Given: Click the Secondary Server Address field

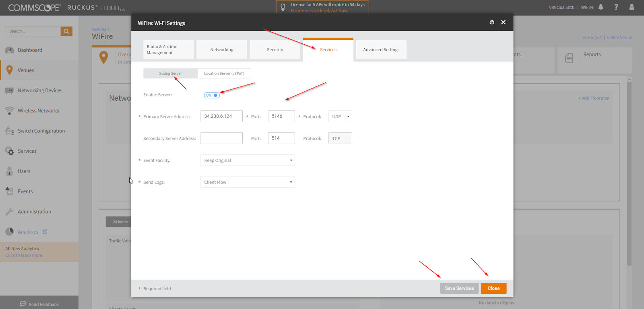Looking at the screenshot, I should coord(221,138).
